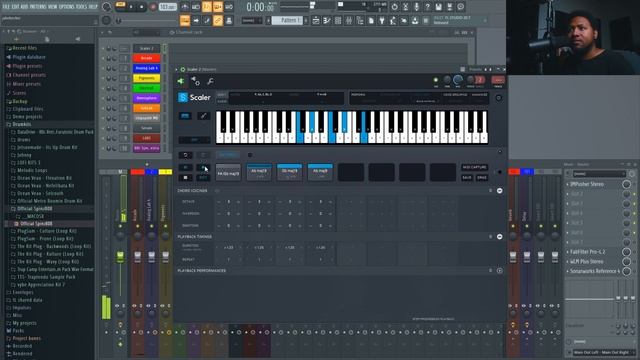
Task: Collapse the Playback Timing section minus icon
Action: (x=500, y=237)
